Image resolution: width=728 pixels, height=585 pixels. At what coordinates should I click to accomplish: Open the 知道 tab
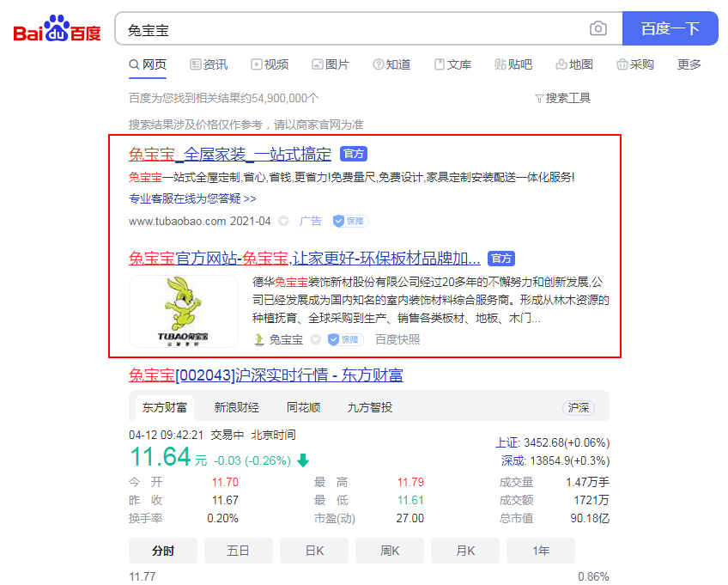click(x=391, y=64)
